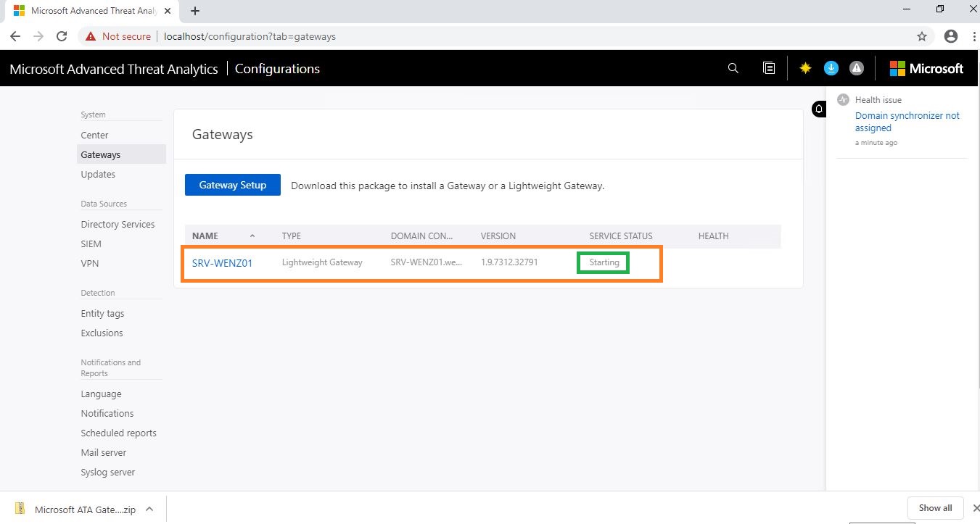Open the SRV-WENZ01 gateway link
The image size is (980, 524).
tap(222, 263)
